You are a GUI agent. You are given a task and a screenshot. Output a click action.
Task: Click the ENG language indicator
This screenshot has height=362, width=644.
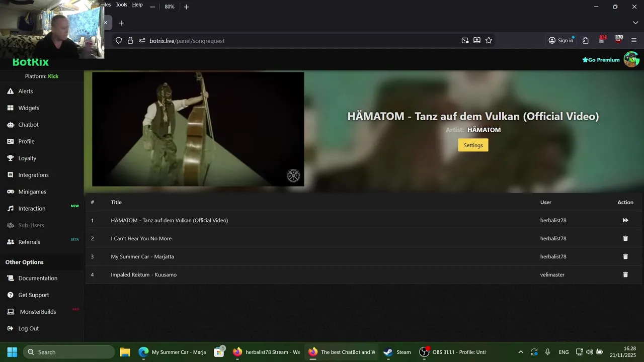point(563,352)
